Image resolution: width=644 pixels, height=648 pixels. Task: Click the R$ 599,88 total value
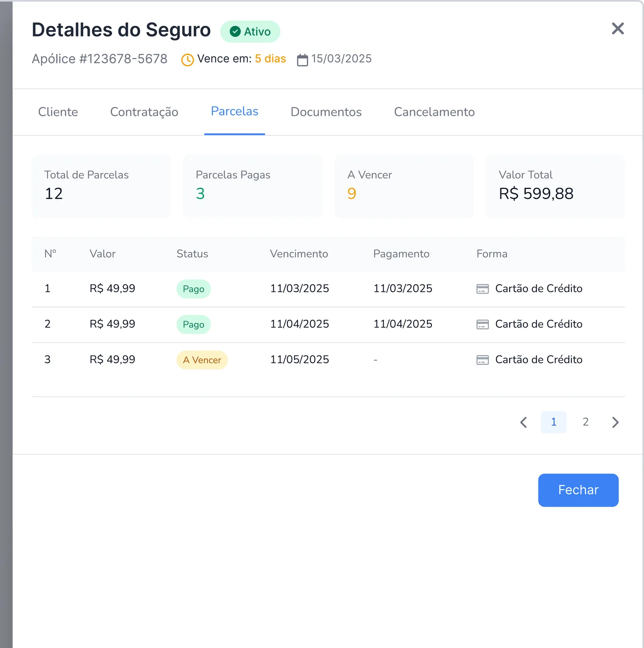pos(536,194)
